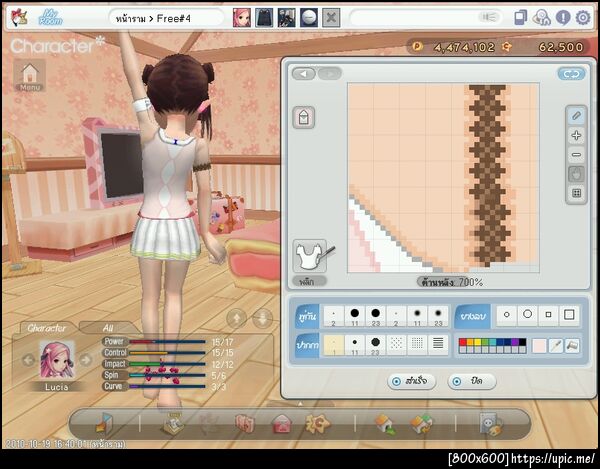The width and height of the screenshot is (600, 469).
Task: Open the headset support icon
Action: (541, 18)
